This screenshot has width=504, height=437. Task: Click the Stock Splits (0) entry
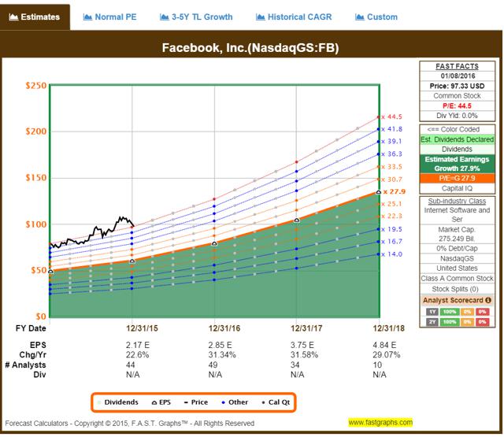click(x=455, y=289)
